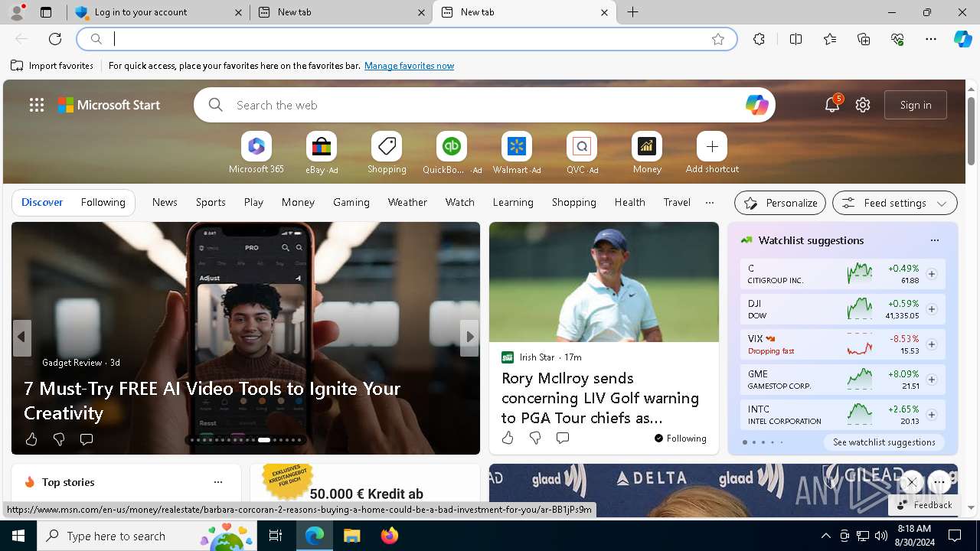980x551 pixels.
Task: Open Top stories options menu
Action: (x=218, y=482)
